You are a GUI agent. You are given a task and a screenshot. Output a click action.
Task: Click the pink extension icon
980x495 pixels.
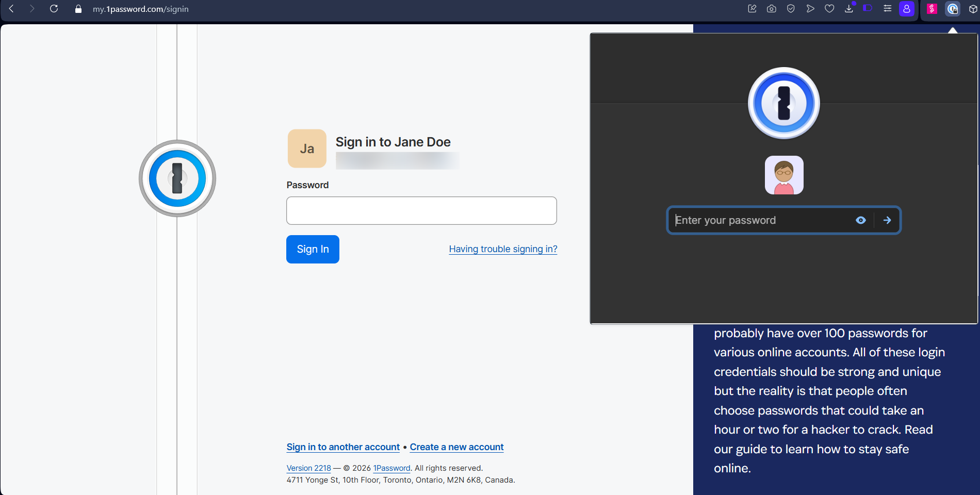[x=932, y=9]
